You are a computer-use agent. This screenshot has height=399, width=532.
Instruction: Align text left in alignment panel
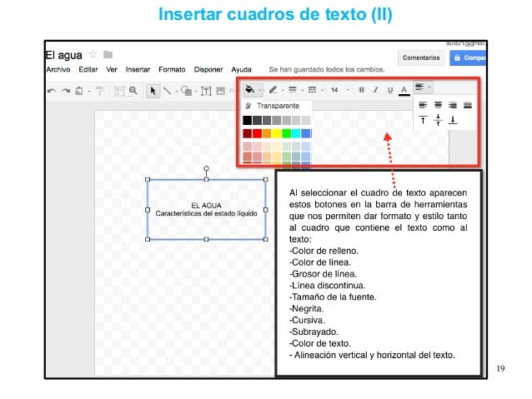(423, 105)
